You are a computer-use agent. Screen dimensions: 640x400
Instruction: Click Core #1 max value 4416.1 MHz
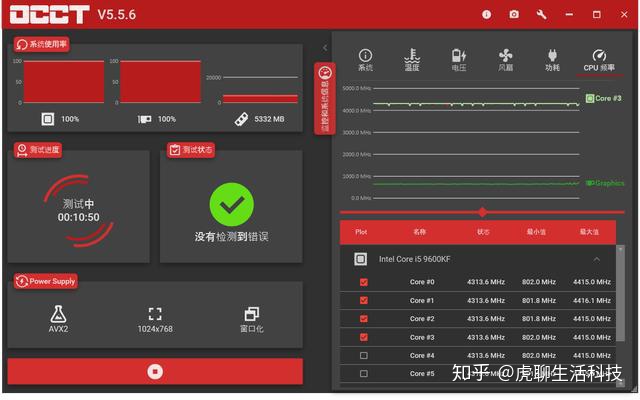(x=591, y=300)
